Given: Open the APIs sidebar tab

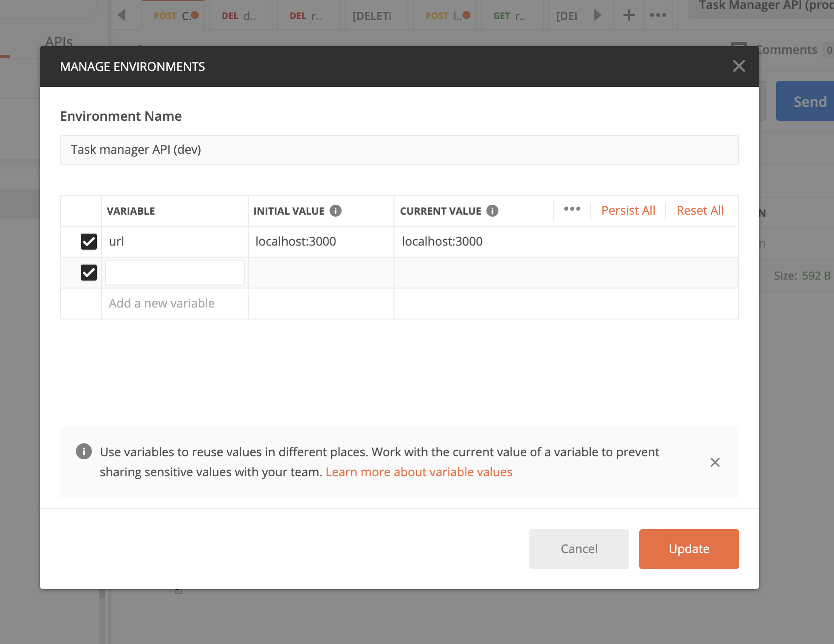Looking at the screenshot, I should (x=59, y=42).
